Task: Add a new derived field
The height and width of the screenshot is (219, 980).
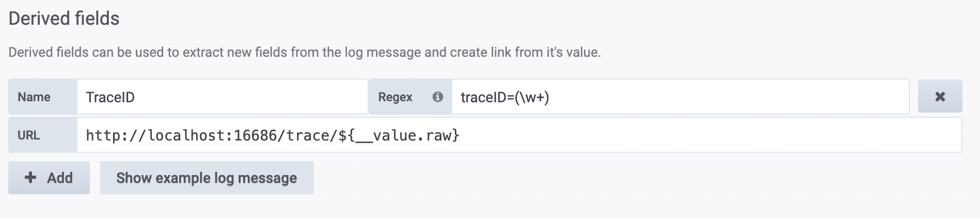Action: point(49,178)
